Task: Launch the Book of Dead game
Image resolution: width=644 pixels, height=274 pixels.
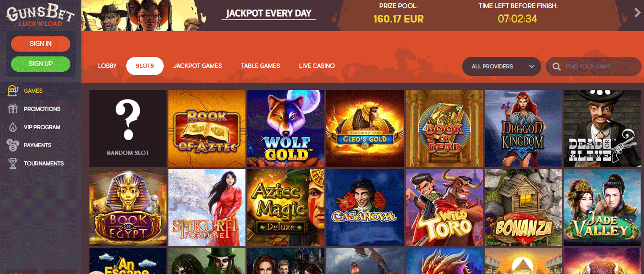Action: tap(444, 128)
